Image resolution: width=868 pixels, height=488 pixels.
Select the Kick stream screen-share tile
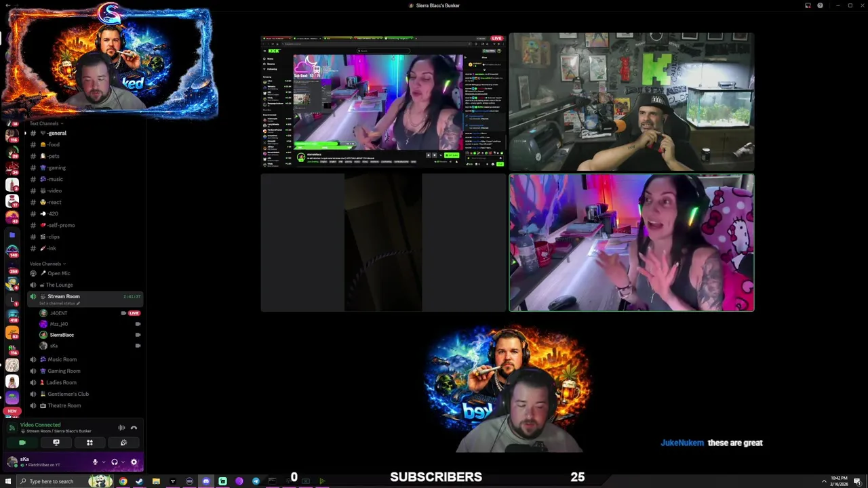(383, 102)
